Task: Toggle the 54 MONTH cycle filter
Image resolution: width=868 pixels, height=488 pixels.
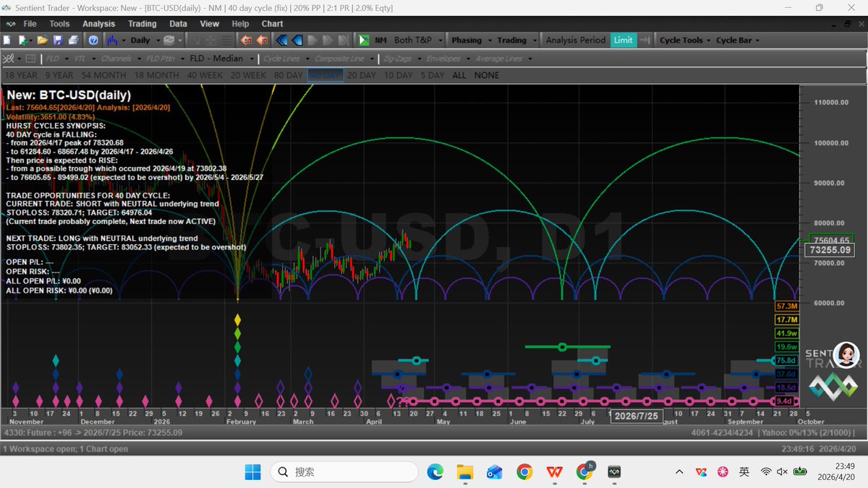Action: point(103,75)
